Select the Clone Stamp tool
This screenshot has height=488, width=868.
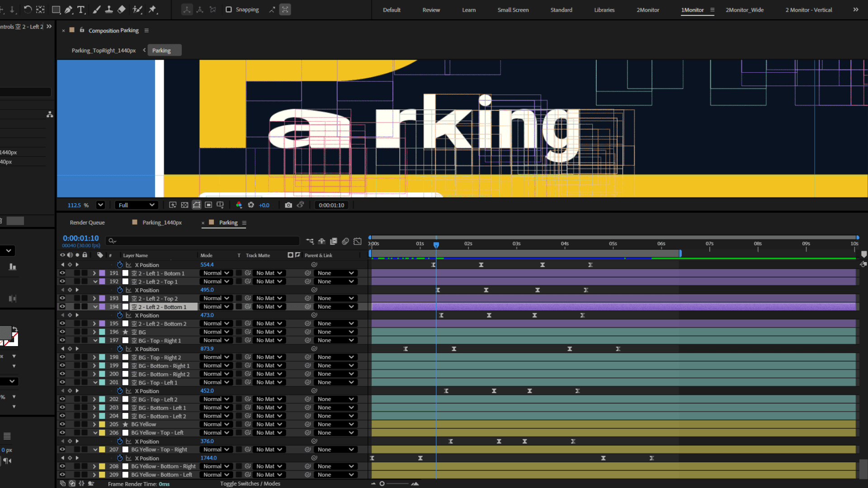tap(109, 9)
